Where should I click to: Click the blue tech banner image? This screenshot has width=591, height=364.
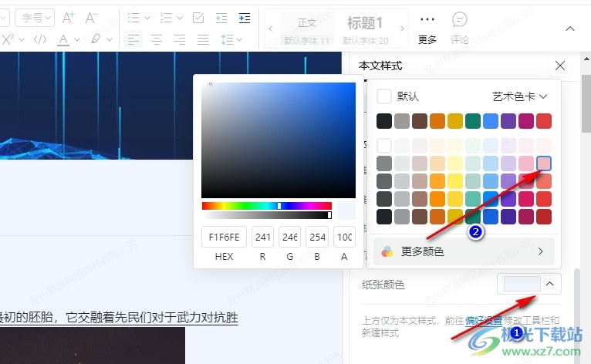[x=171, y=106]
